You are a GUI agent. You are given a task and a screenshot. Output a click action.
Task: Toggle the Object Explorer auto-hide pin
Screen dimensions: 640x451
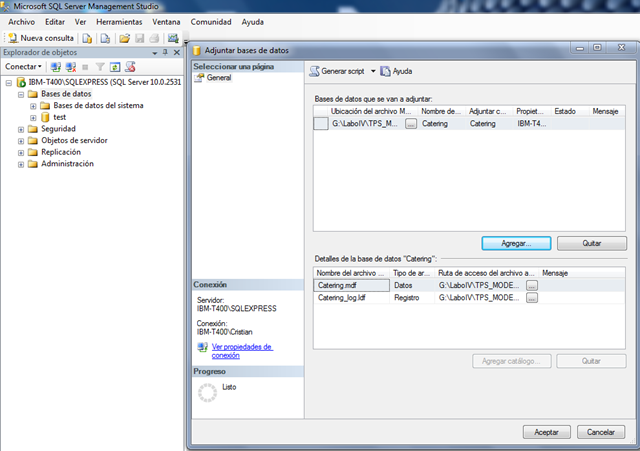(x=165, y=52)
